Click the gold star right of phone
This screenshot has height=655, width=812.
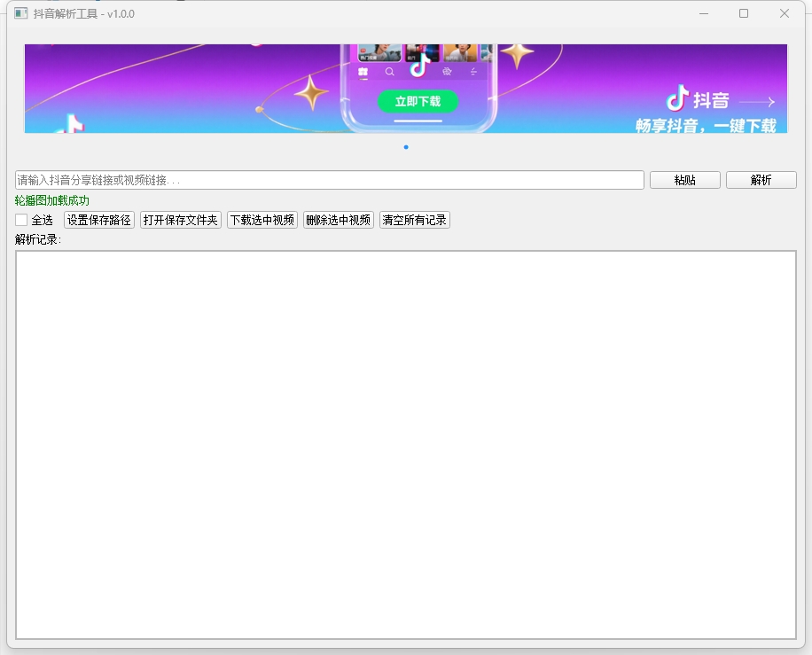coord(517,54)
